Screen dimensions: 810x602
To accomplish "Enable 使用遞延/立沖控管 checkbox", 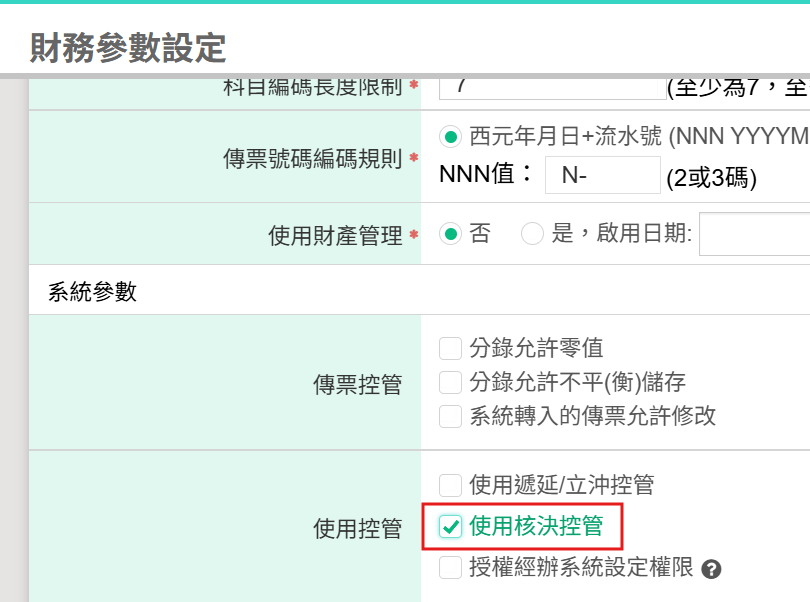I will (x=451, y=486).
